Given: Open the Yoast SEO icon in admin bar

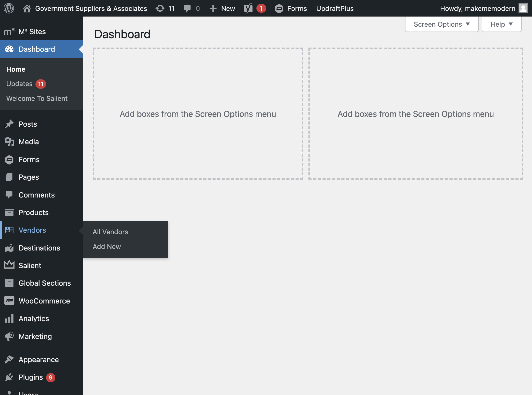Looking at the screenshot, I should 248,9.
